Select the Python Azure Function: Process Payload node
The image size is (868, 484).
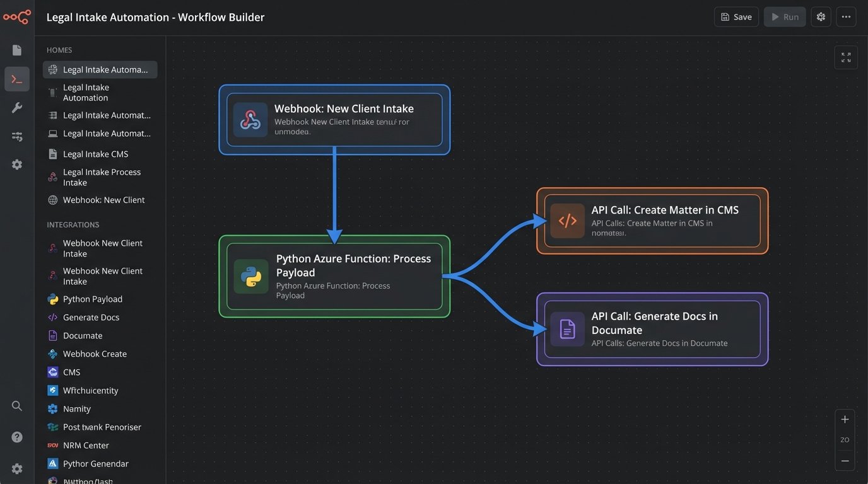pos(334,276)
